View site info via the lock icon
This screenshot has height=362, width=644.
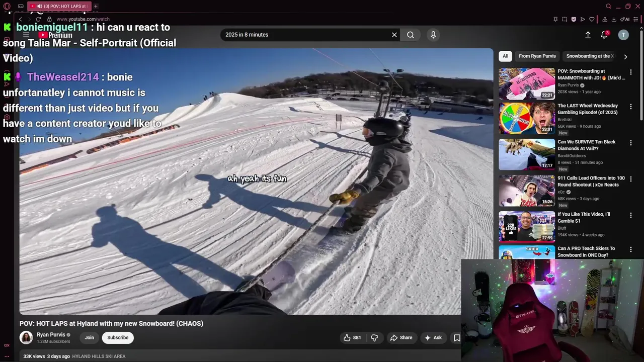(49, 19)
